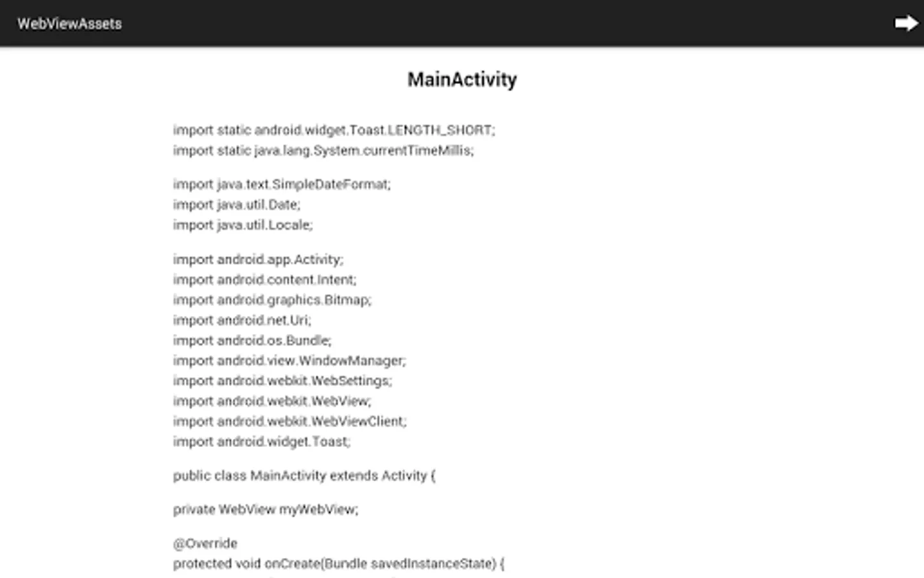Image resolution: width=924 pixels, height=578 pixels.
Task: Click the System.currentTimeMillis import line
Action: [323, 151]
